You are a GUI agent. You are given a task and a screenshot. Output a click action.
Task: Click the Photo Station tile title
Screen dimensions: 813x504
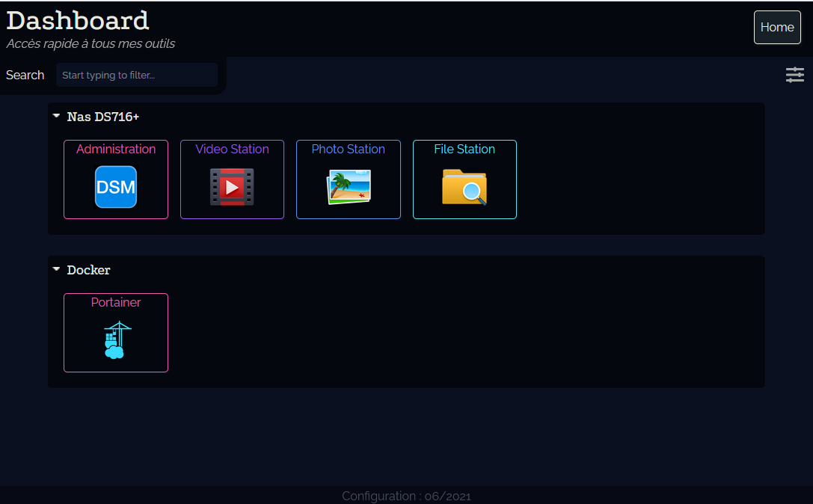tap(348, 149)
